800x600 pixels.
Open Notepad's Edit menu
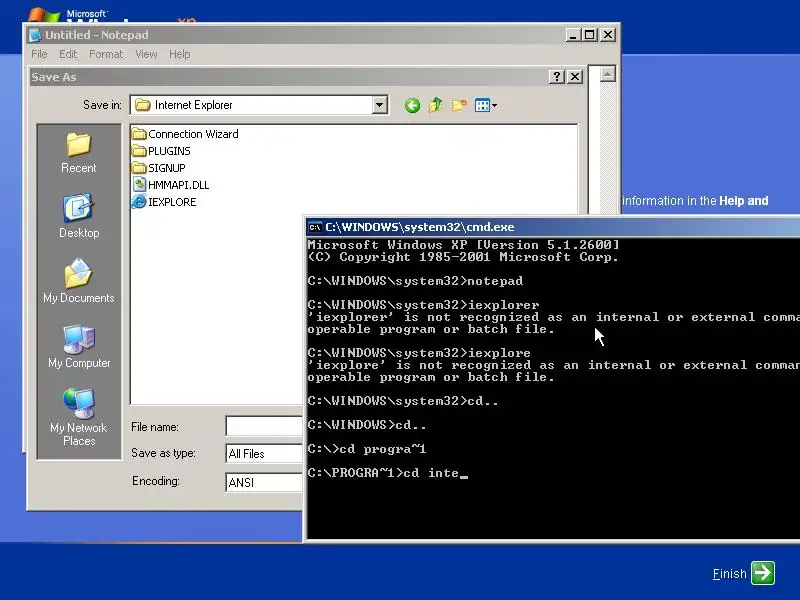[68, 54]
